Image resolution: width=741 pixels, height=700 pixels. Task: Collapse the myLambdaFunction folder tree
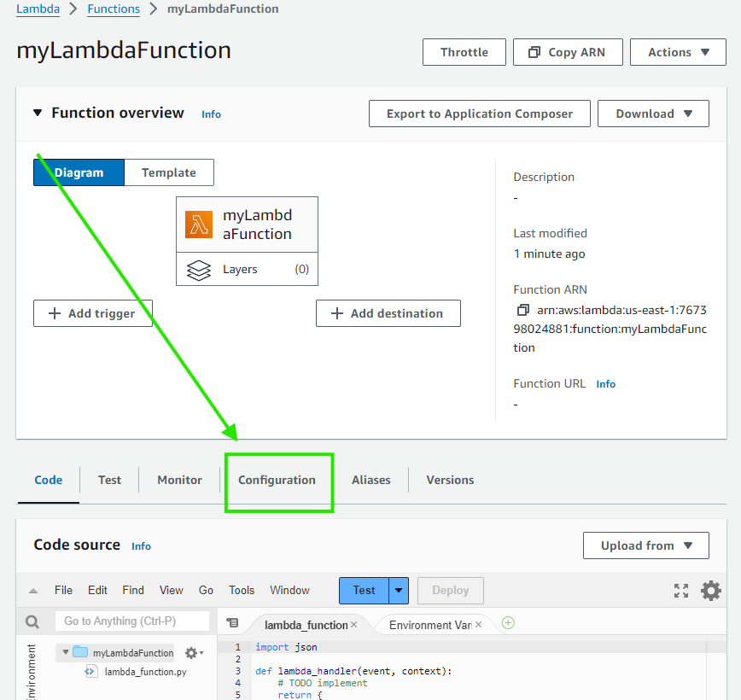[x=65, y=653]
